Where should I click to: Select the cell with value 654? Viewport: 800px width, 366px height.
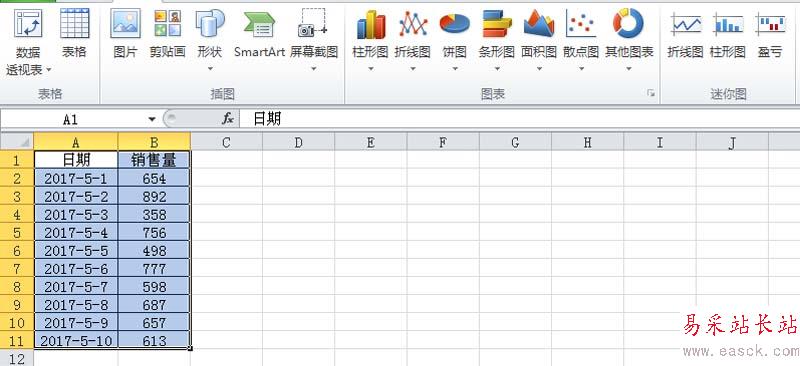pyautogui.click(x=155, y=178)
